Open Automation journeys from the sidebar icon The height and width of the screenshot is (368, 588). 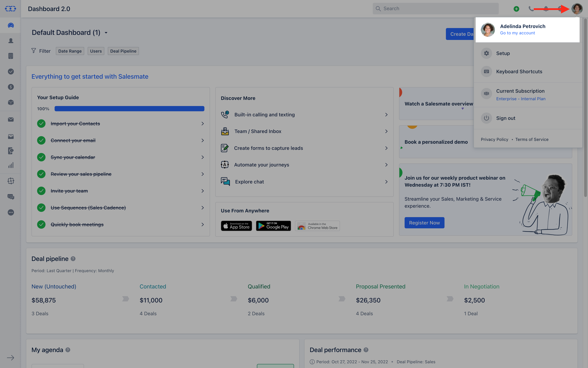pyautogui.click(x=11, y=181)
